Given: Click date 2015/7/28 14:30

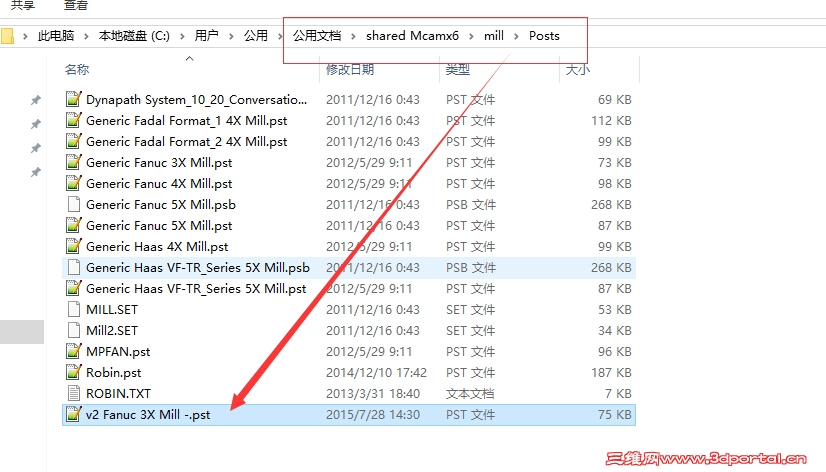Looking at the screenshot, I should pos(373,415).
